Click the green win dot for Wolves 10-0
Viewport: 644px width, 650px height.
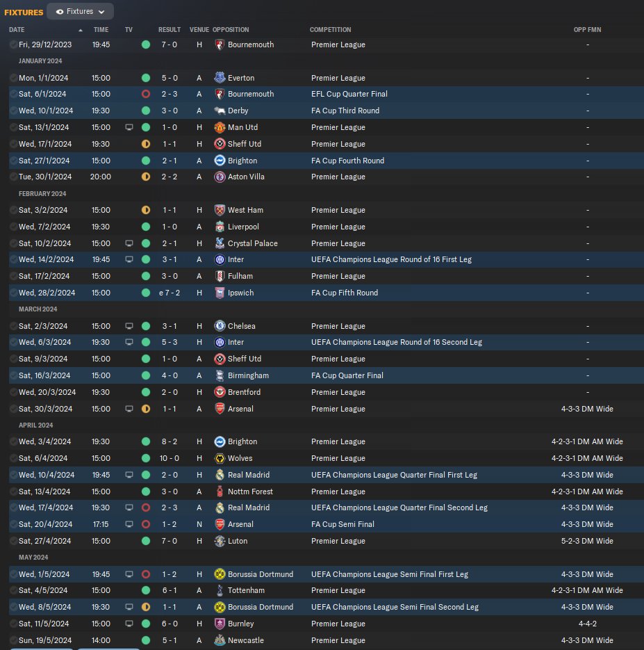click(146, 458)
